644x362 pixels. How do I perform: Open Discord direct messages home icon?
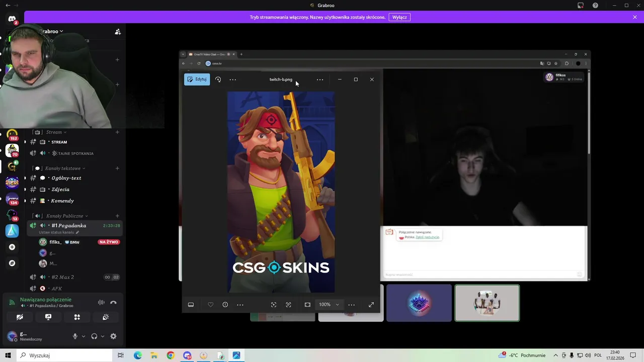coord(12,19)
